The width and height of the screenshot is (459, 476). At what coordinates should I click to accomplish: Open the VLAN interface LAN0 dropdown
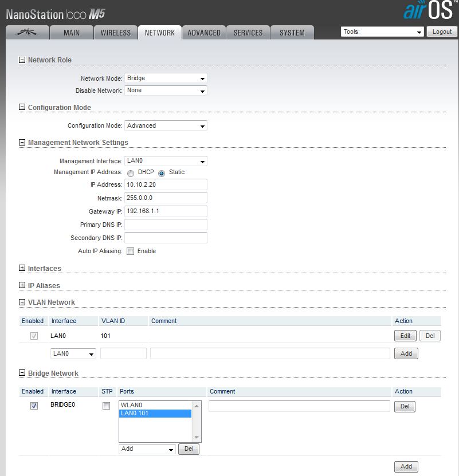coord(73,353)
